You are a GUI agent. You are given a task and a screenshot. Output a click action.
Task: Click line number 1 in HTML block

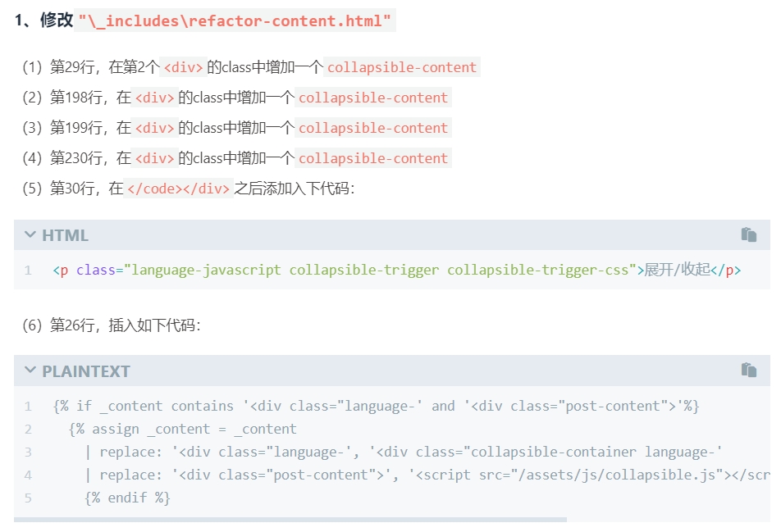tap(28, 270)
